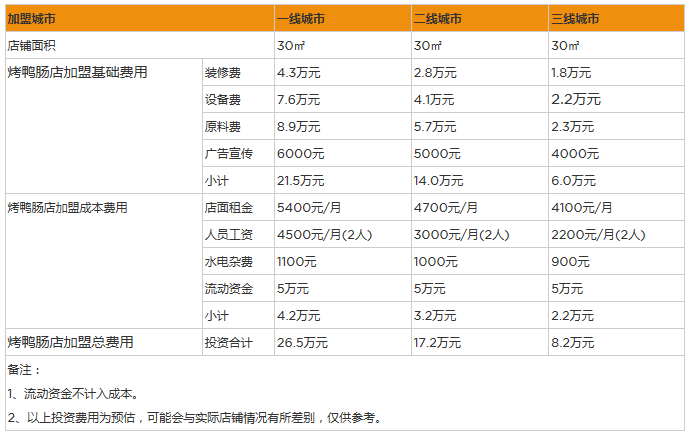Click the 装修费 row label
691x447 pixels.
point(223,73)
